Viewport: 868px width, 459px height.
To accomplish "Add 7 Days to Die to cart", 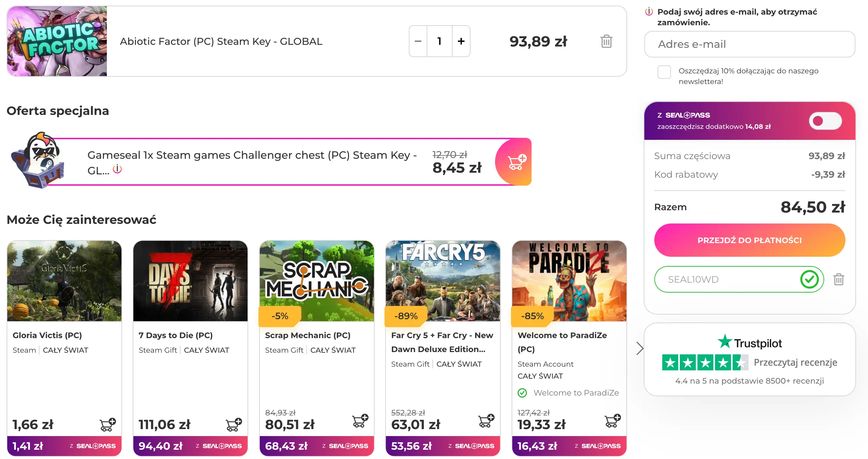I will pyautogui.click(x=234, y=424).
